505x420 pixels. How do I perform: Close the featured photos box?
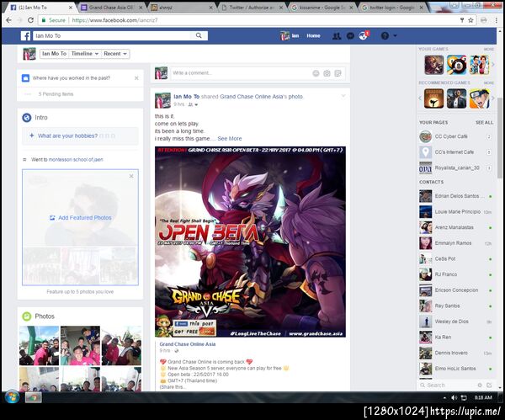click(x=131, y=176)
